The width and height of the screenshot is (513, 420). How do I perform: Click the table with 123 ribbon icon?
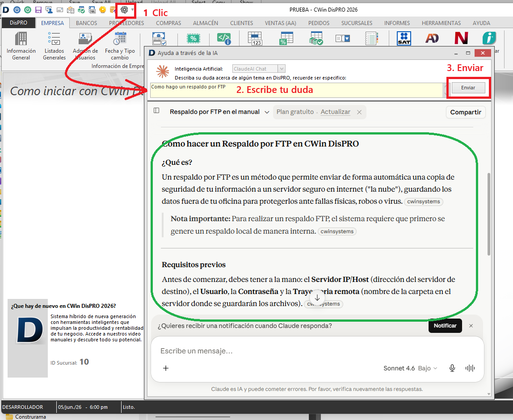click(255, 38)
